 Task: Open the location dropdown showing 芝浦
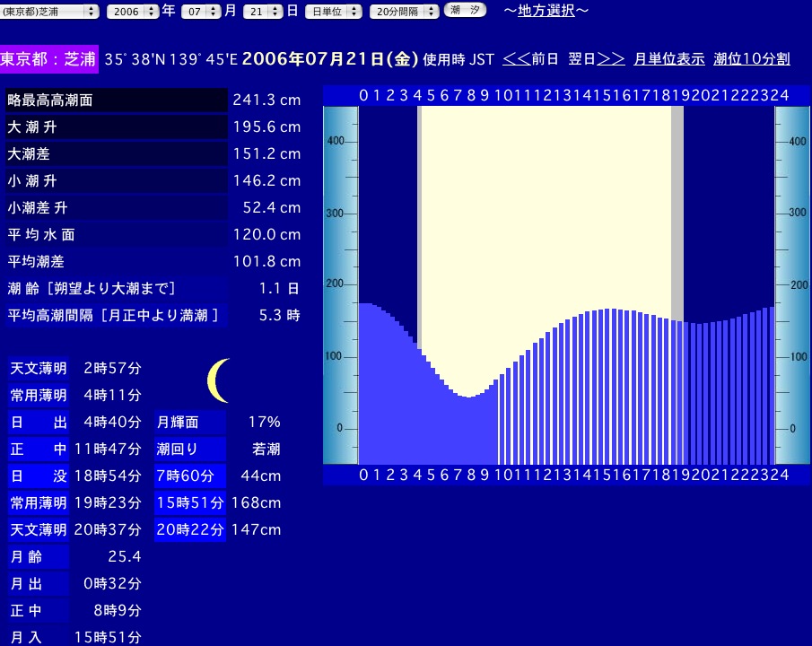coord(49,12)
